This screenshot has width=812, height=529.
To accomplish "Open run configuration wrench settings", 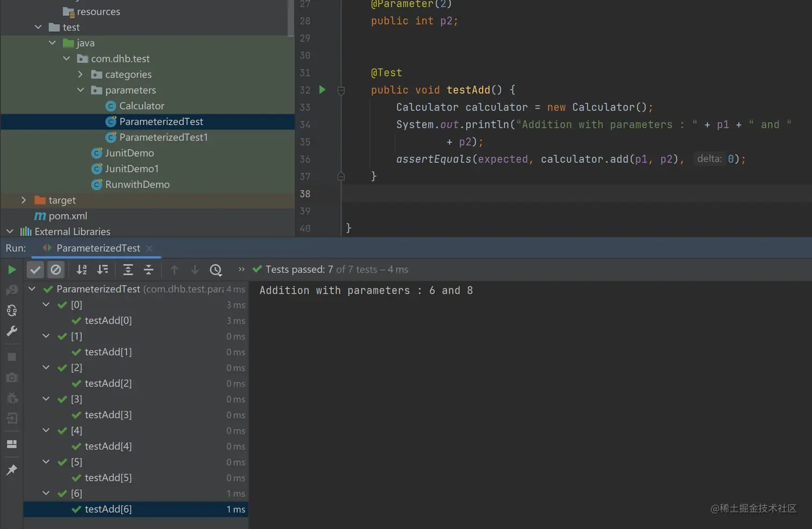I will pyautogui.click(x=12, y=331).
